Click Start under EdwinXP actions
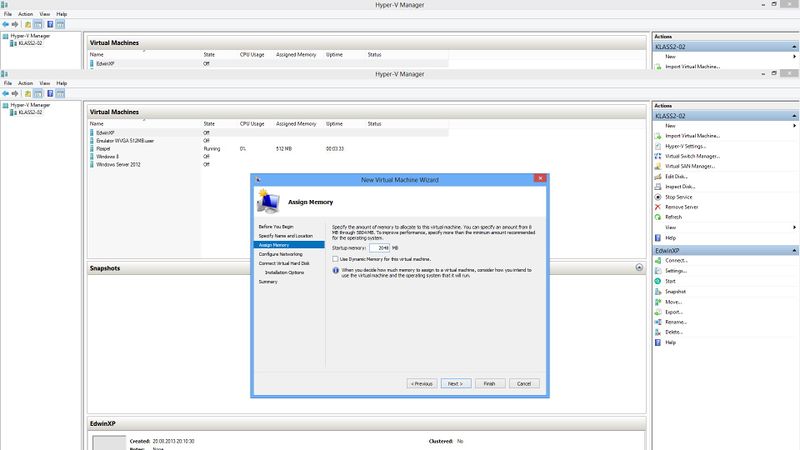This screenshot has width=800, height=450. 670,281
